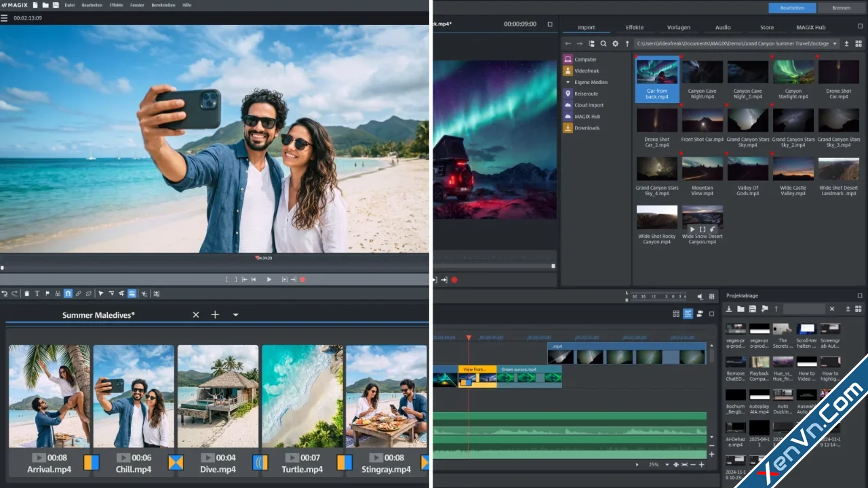The image size is (868, 488).
Task: Open the hamburger menu below the MAGIX logo
Action: [x=4, y=18]
